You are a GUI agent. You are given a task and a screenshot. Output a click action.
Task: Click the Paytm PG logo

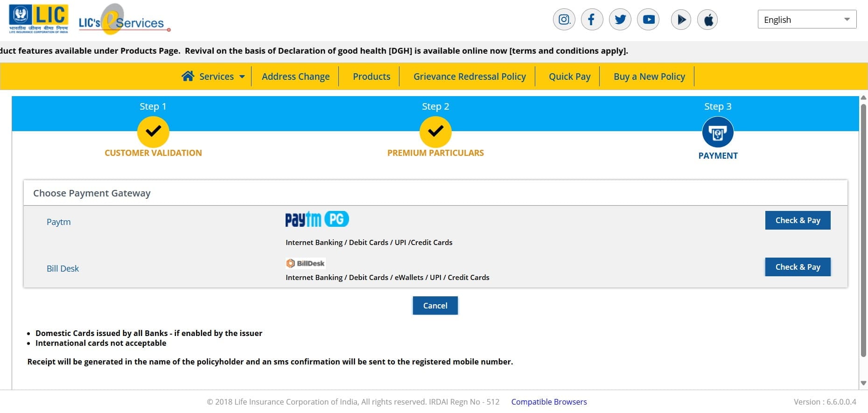pos(317,219)
